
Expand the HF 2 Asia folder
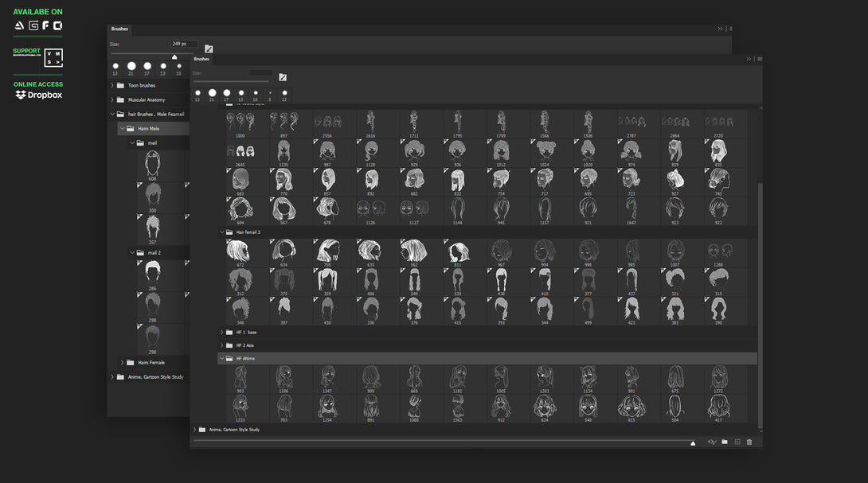tap(222, 345)
